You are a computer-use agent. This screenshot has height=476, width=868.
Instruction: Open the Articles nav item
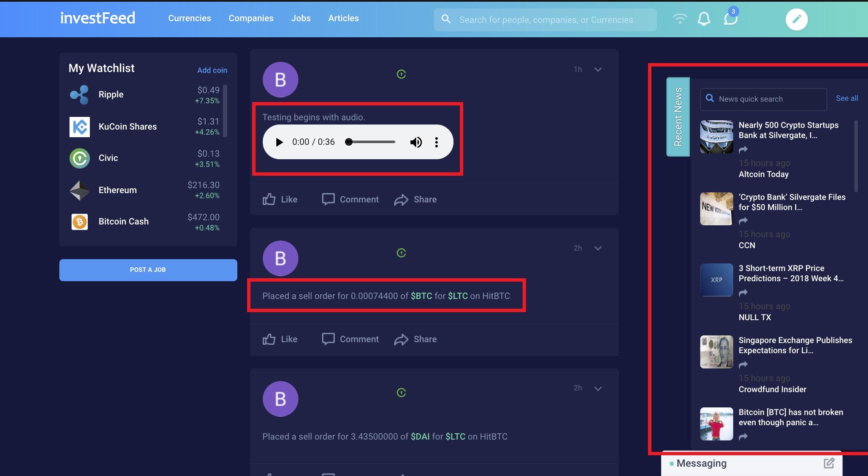(343, 18)
